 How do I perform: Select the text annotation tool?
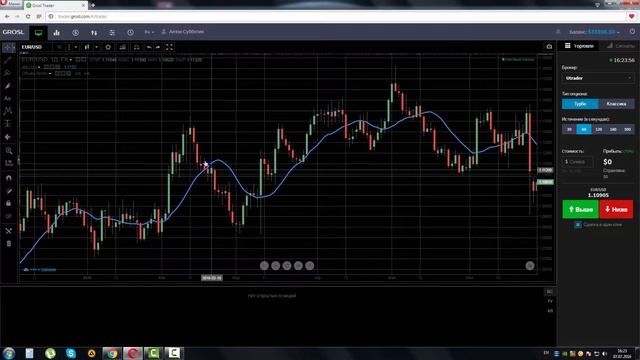7,98
